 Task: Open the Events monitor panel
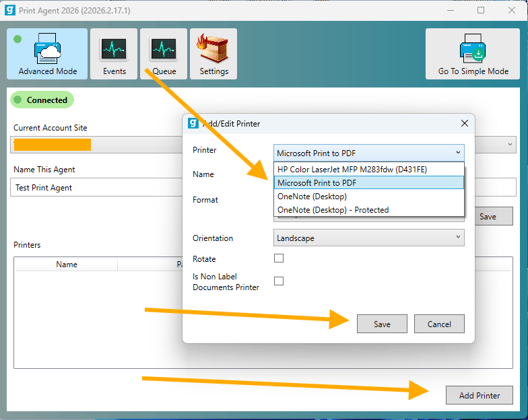click(x=114, y=54)
